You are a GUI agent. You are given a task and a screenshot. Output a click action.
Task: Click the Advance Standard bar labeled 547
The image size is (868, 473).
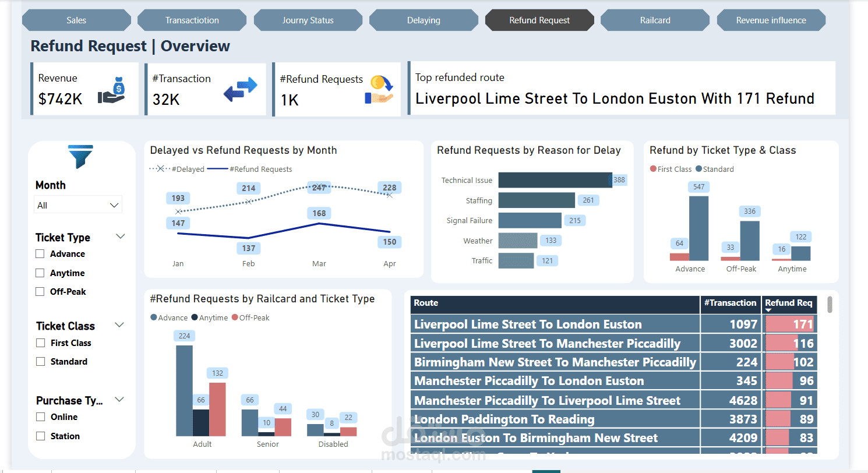pyautogui.click(x=699, y=228)
